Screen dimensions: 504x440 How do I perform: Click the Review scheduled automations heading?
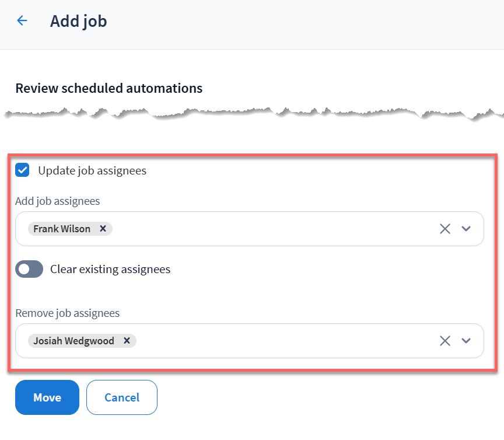[109, 88]
